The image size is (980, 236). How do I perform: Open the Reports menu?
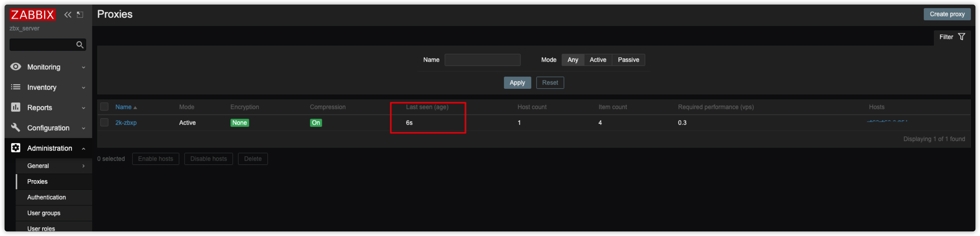click(x=48, y=108)
